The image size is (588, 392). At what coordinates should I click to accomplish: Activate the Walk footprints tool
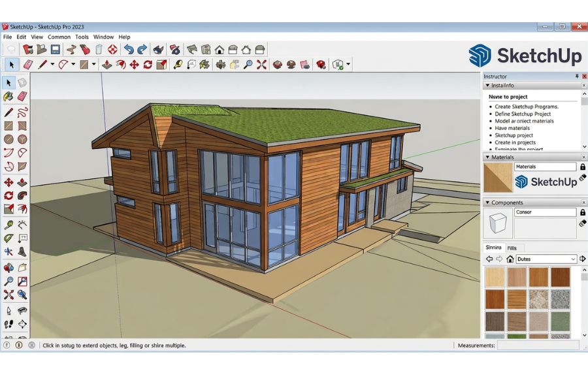pyautogui.click(x=8, y=324)
